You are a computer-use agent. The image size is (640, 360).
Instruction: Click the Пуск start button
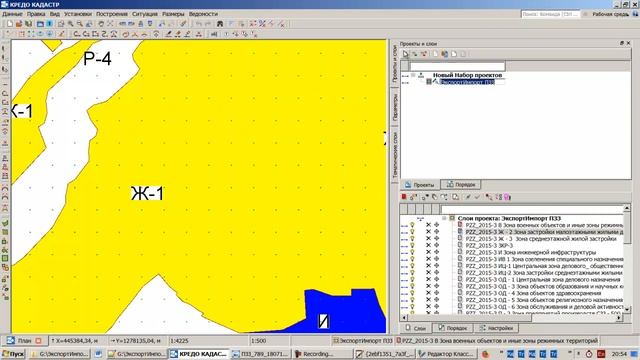13,354
